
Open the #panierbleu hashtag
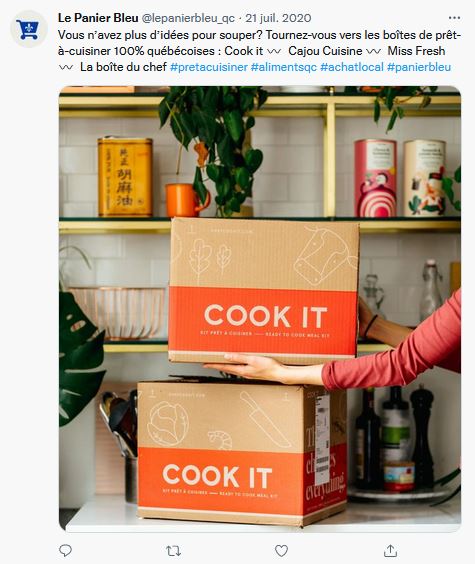[x=419, y=67]
